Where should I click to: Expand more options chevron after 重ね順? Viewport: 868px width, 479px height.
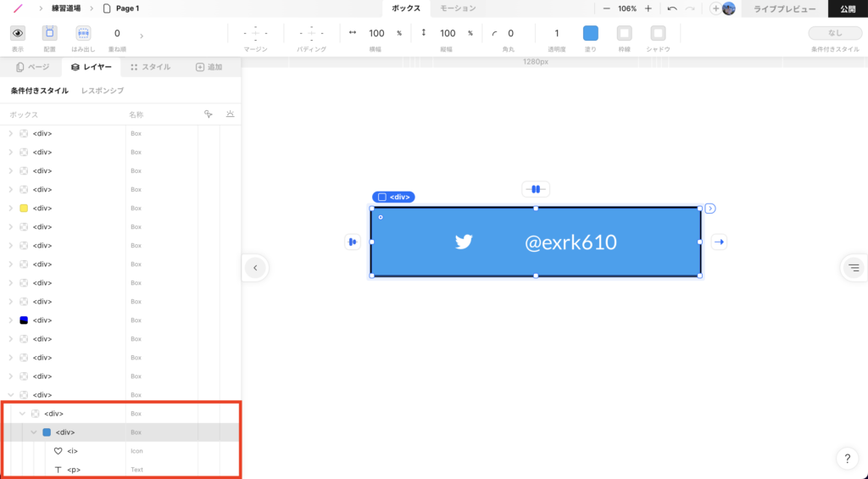[x=142, y=36]
